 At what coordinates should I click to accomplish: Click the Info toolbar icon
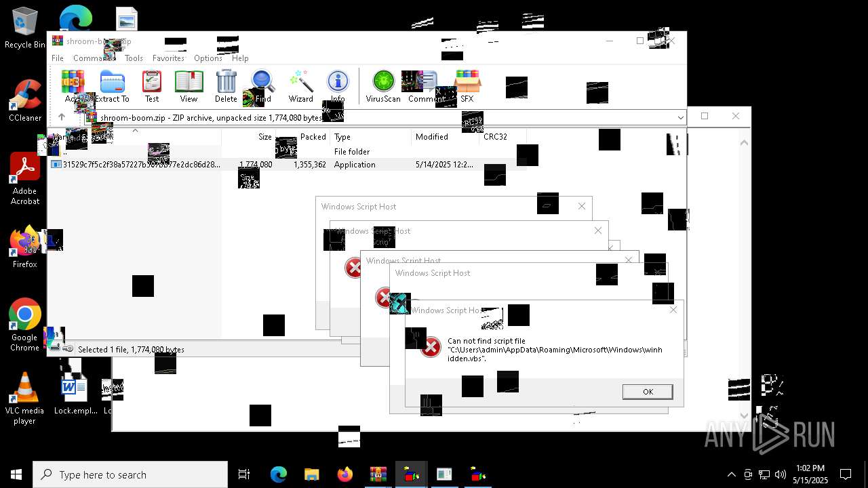click(x=338, y=86)
